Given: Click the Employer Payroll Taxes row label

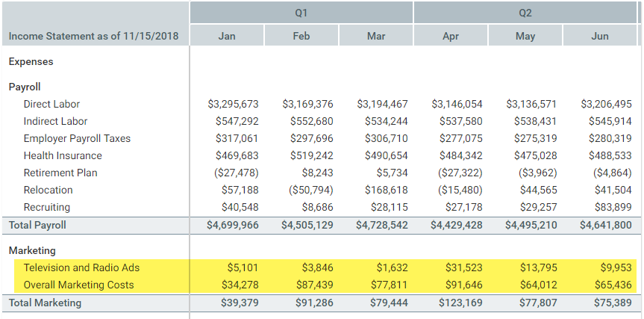Looking at the screenshot, I should (x=77, y=138).
